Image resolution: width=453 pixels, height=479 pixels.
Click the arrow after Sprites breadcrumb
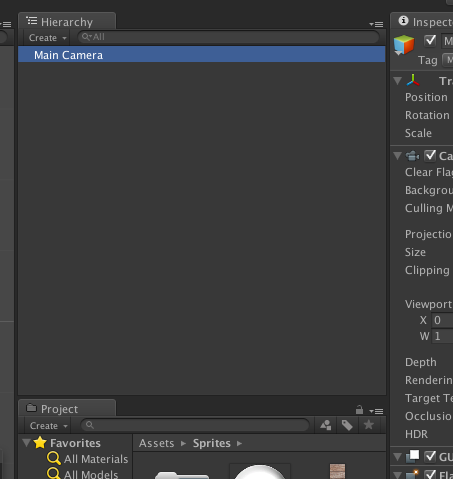click(239, 443)
